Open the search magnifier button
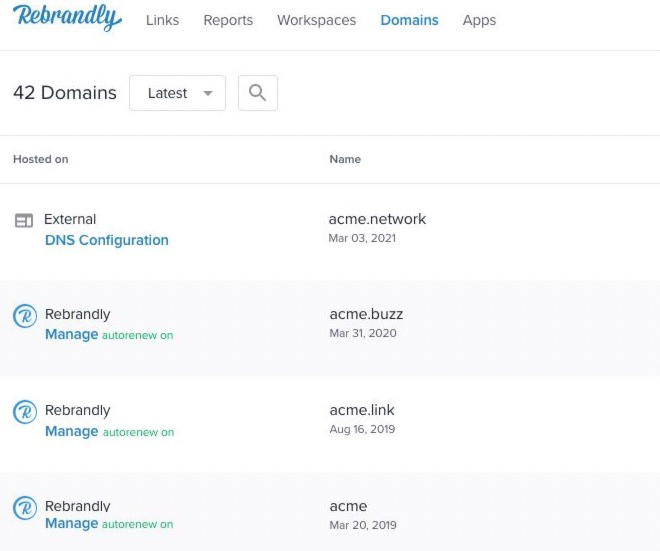The image size is (660, 551). coord(258,93)
